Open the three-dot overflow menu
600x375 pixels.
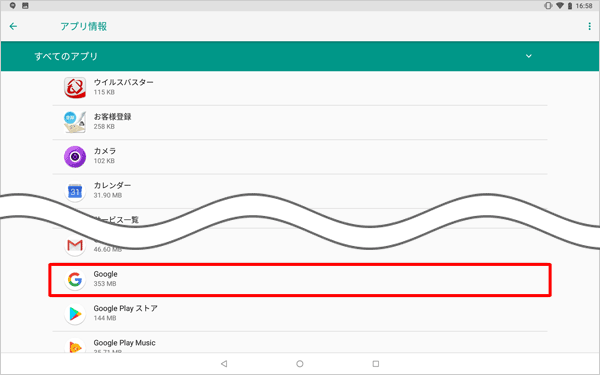[x=589, y=26]
